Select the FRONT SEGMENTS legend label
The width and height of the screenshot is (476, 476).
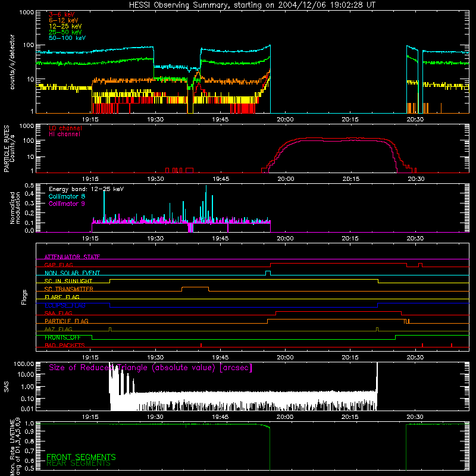(x=81, y=457)
